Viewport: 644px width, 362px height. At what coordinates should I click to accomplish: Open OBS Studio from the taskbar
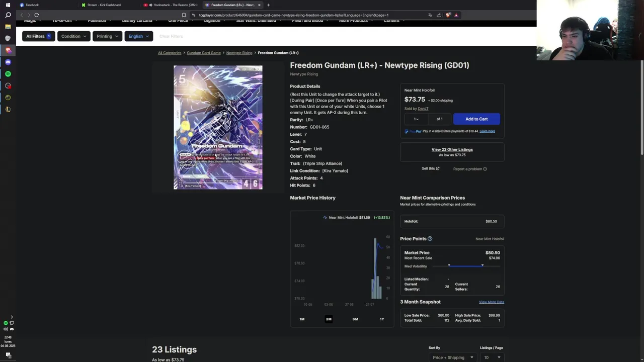pos(8,85)
